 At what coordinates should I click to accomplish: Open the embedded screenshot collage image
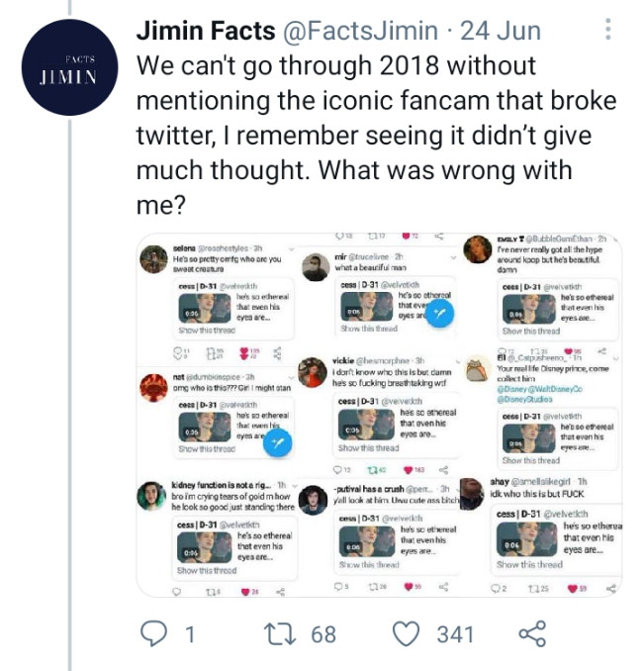pyautogui.click(x=379, y=415)
